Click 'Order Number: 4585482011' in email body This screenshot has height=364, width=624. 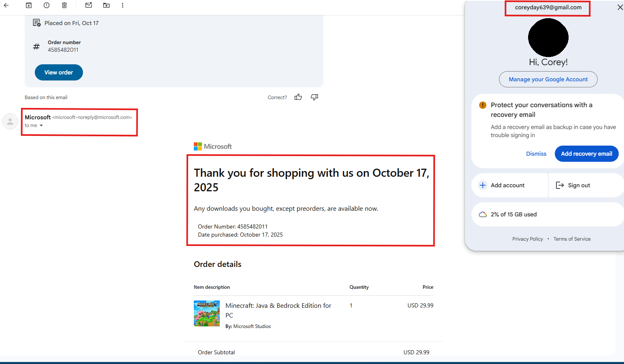click(x=233, y=226)
